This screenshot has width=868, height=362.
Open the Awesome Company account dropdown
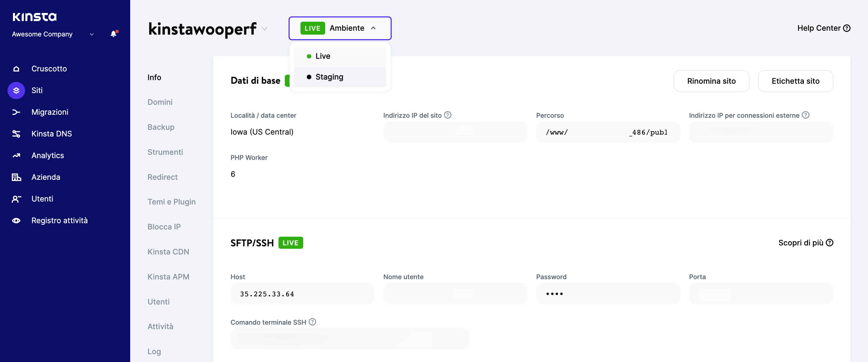(x=91, y=34)
